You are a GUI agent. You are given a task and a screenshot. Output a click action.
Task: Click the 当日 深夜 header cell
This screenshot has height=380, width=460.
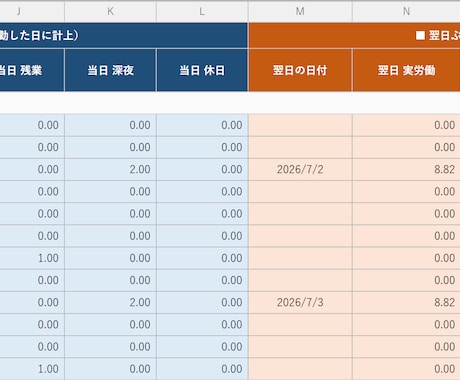110,70
